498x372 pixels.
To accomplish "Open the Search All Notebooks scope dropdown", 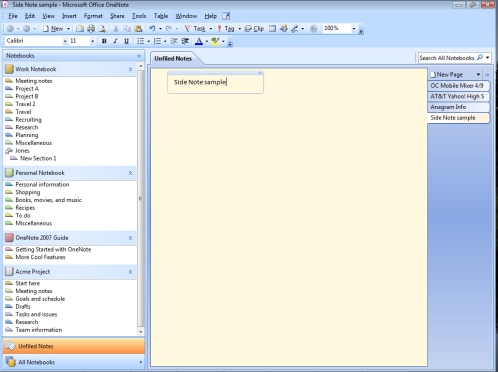I will (488, 58).
